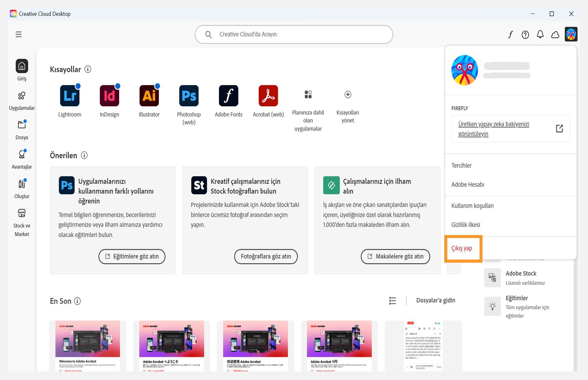
Task: Click into Creative Cloud'da Arayın search field
Action: point(294,34)
